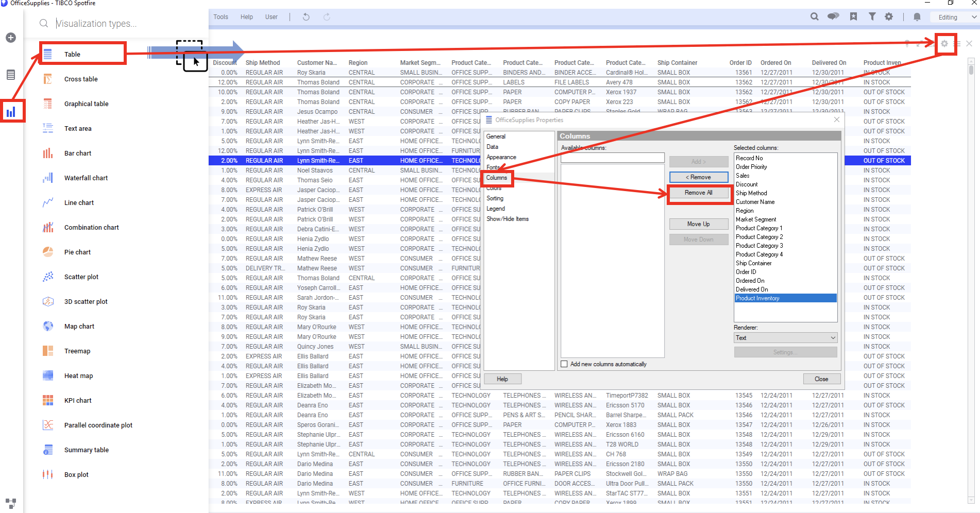This screenshot has width=980, height=513.
Task: Click the Move Up button
Action: coord(699,224)
